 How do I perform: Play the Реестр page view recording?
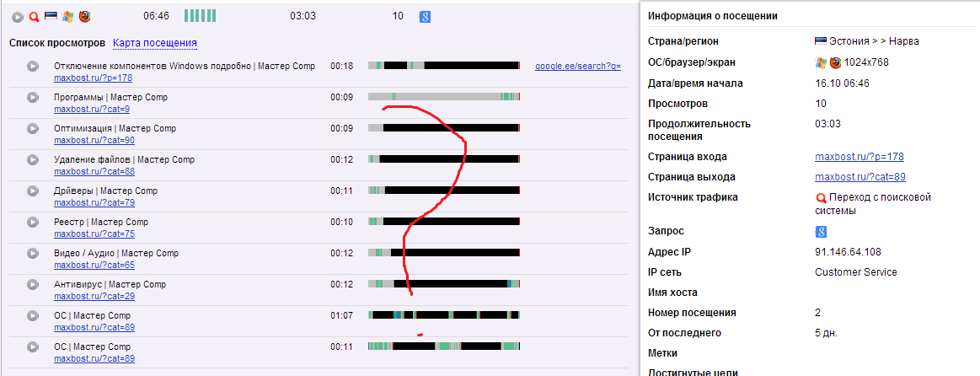coord(33,223)
